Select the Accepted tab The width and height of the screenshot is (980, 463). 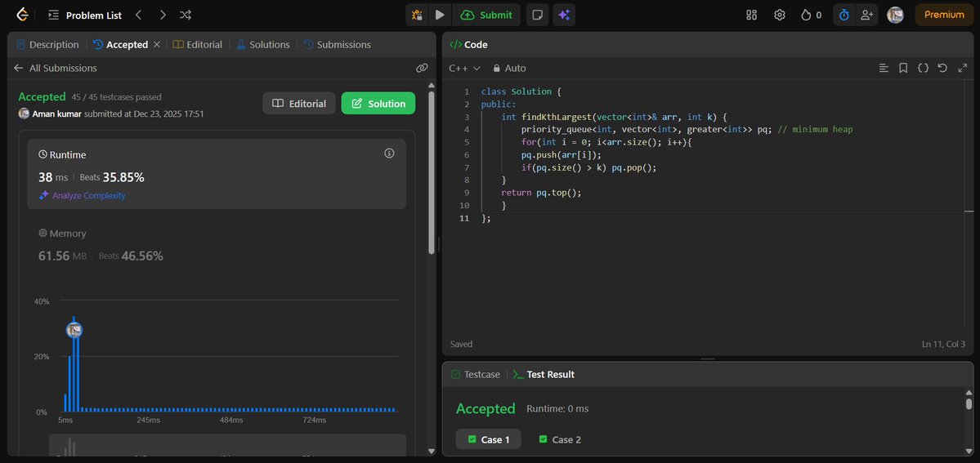coord(121,44)
